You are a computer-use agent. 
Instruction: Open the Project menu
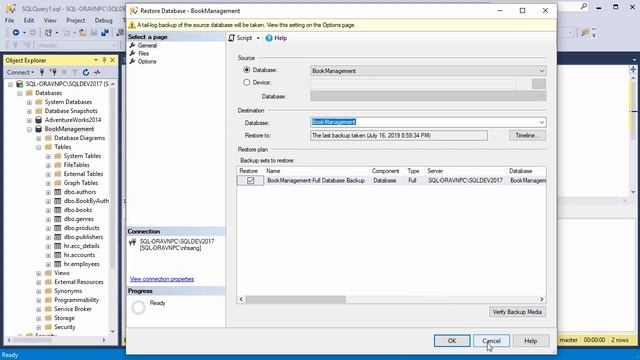[76, 20]
